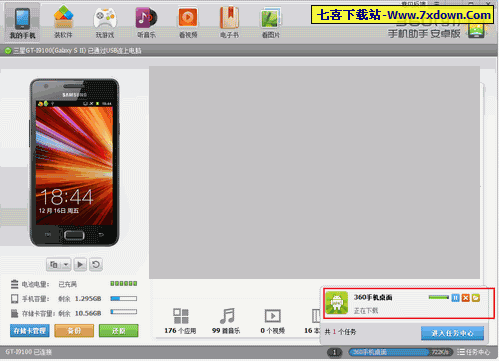Open the 听音乐 (Music) tab
The width and height of the screenshot is (499, 361).
(x=146, y=23)
